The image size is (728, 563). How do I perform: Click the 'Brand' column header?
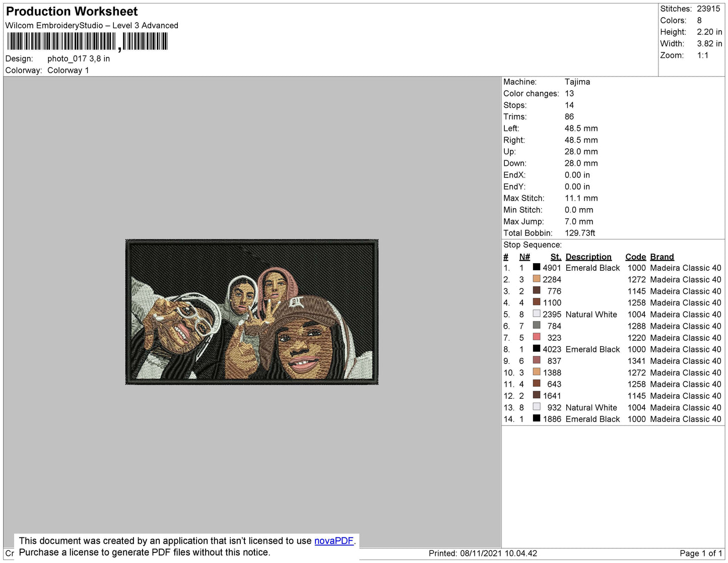point(662,257)
